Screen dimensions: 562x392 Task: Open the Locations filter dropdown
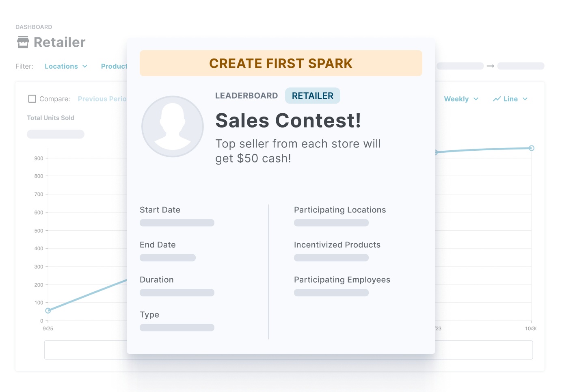coord(61,66)
